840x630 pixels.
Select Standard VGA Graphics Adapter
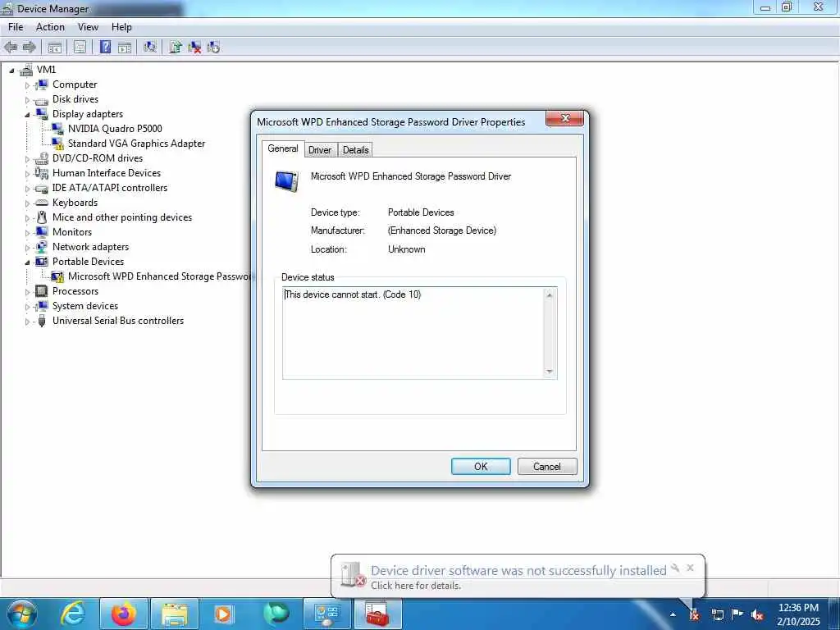click(x=136, y=144)
